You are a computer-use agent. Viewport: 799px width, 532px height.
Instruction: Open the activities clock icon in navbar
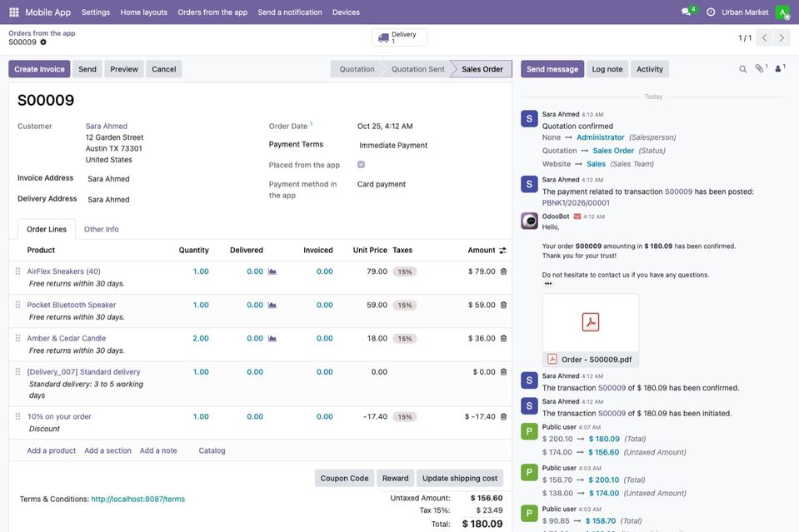coord(711,12)
